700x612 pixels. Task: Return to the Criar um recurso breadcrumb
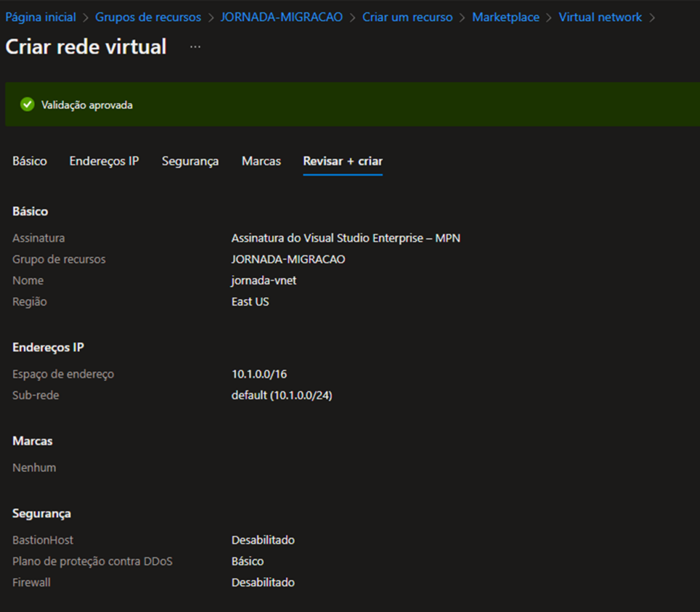coord(407,17)
